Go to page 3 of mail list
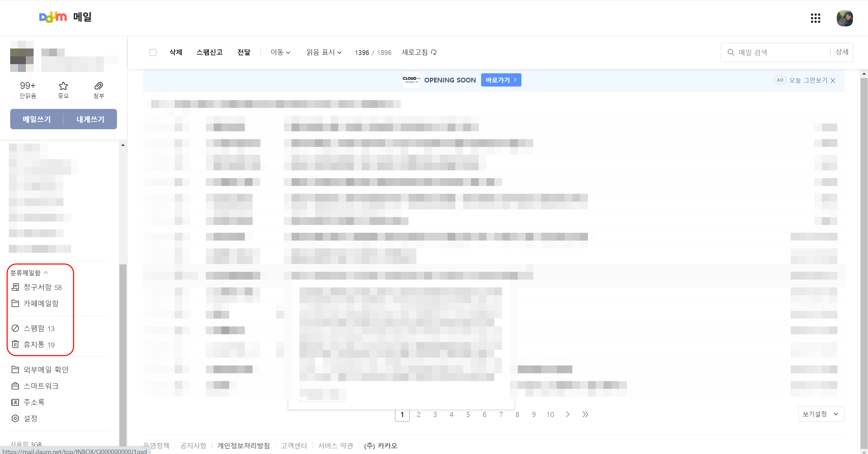This screenshot has height=454, width=868. 435,414
